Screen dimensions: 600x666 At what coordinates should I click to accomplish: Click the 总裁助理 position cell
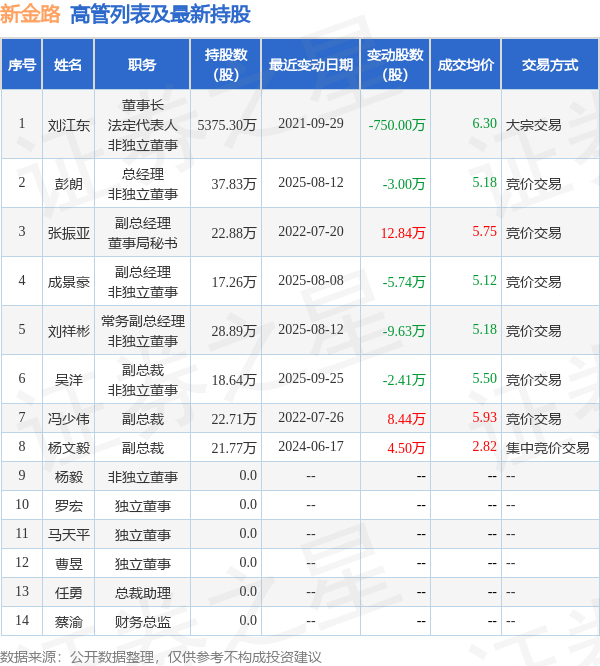pyautogui.click(x=143, y=593)
